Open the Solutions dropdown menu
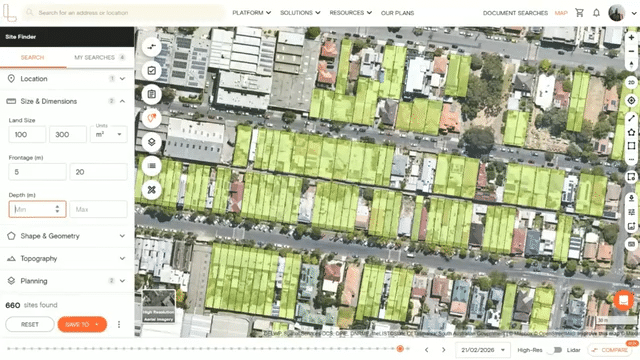Screen dimensions: 640x360 point(300,13)
